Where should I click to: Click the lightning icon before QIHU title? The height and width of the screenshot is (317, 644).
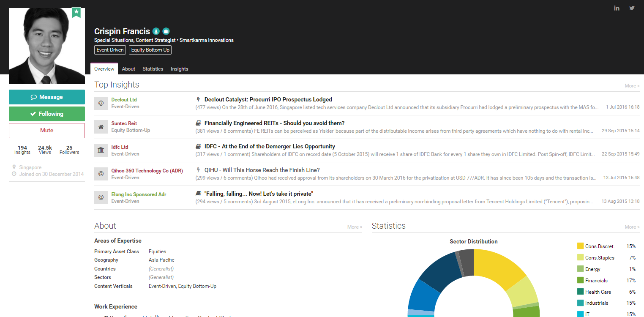(198, 170)
